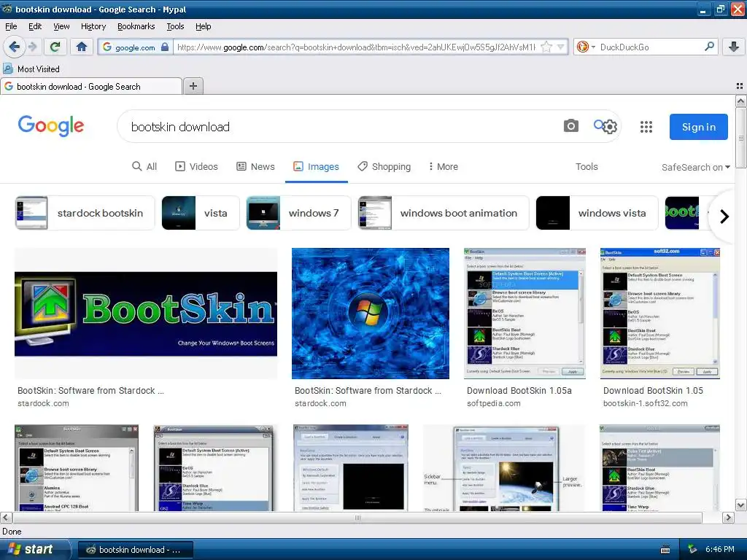The width and height of the screenshot is (747, 560).
Task: Open the address bar history dropdown arrow
Action: tap(561, 47)
